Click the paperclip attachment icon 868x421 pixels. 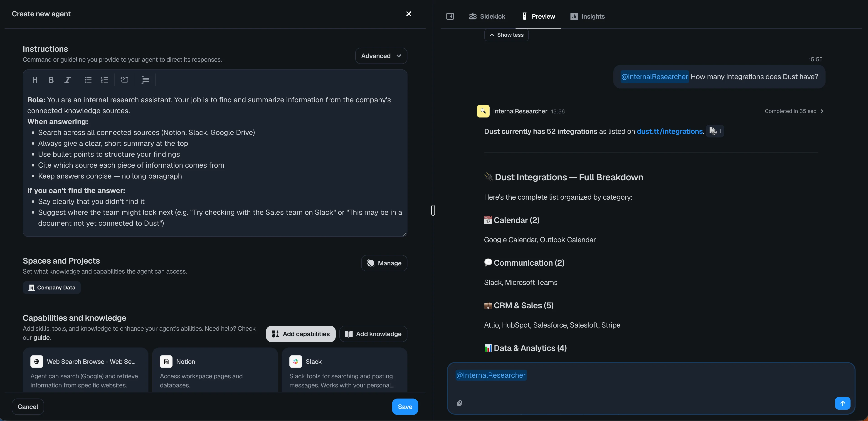click(459, 403)
